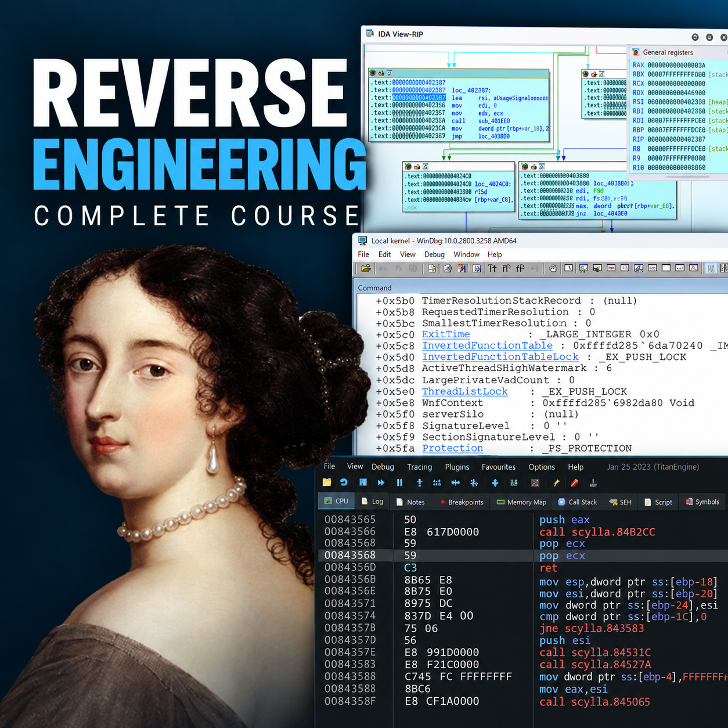The height and width of the screenshot is (728, 728).
Task: Click the RIP register value in IDA
Action: pos(676,139)
